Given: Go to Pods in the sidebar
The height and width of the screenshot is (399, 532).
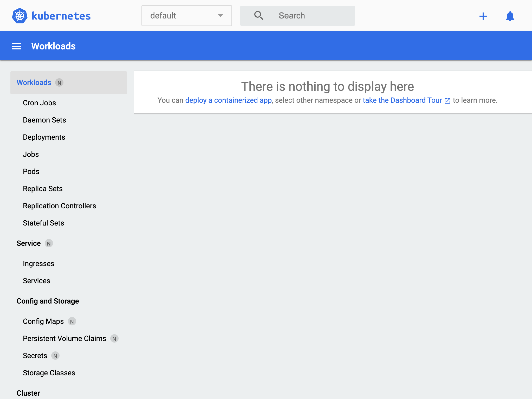Looking at the screenshot, I should (31, 172).
